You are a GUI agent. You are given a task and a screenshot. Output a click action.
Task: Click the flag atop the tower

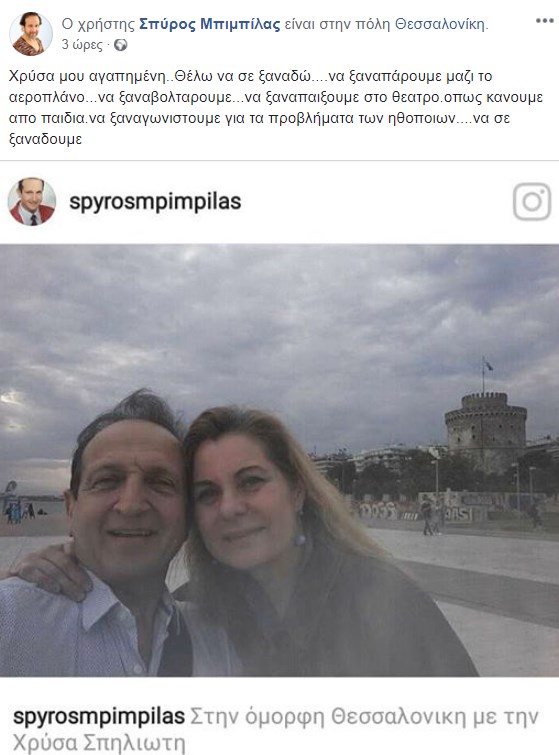point(488,365)
